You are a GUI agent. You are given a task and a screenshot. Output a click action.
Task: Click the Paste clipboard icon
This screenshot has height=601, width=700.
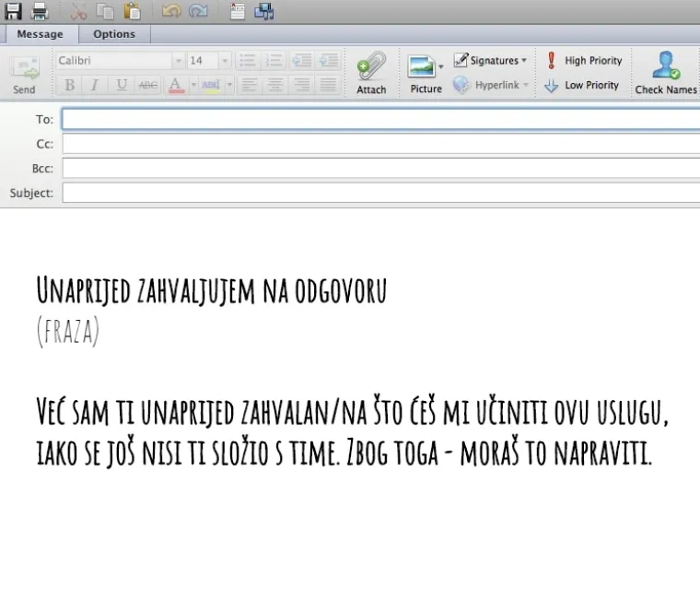133,11
